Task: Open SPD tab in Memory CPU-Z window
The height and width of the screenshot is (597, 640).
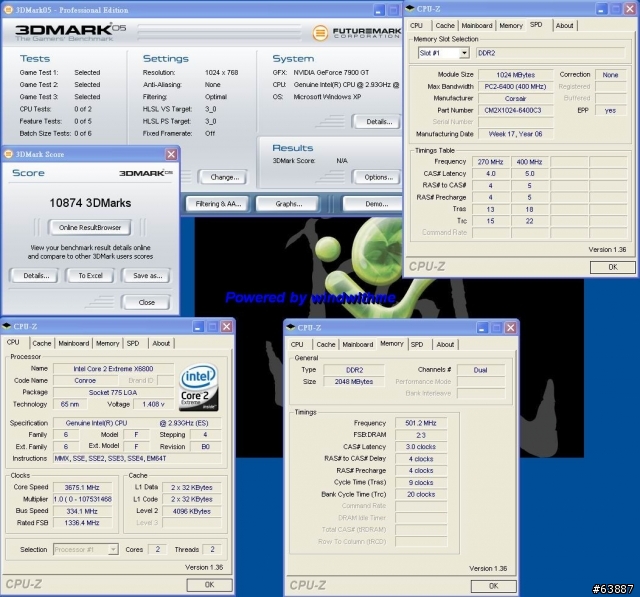Action: pyautogui.click(x=417, y=344)
